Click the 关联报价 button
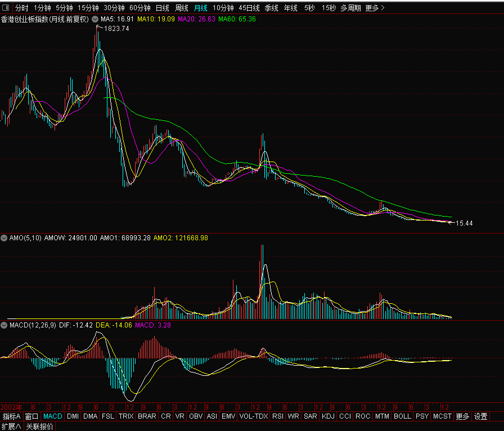Viewport: 504px width, 431px height. (40, 426)
